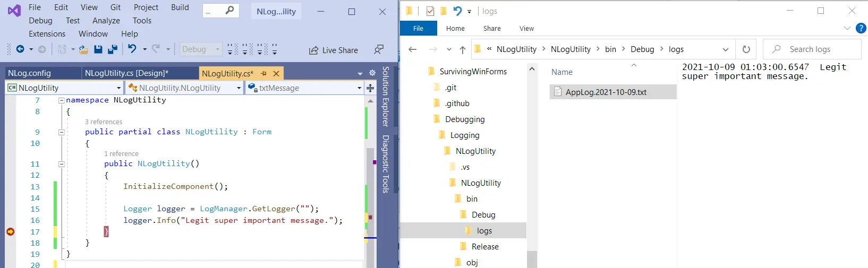The height and width of the screenshot is (268, 868).
Task: Open the AppLog.2021-10-09.txt file
Action: tap(613, 92)
